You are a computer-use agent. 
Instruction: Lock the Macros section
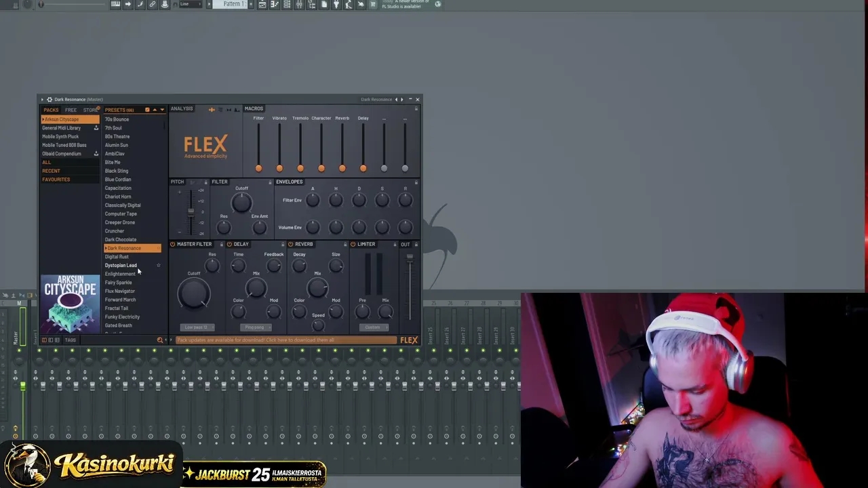(x=416, y=108)
